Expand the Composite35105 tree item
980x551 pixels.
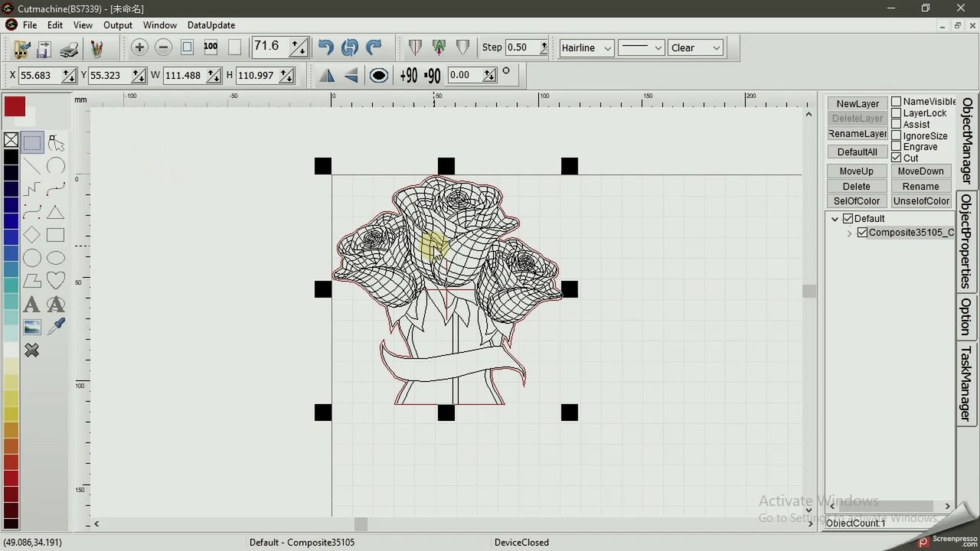(x=849, y=233)
